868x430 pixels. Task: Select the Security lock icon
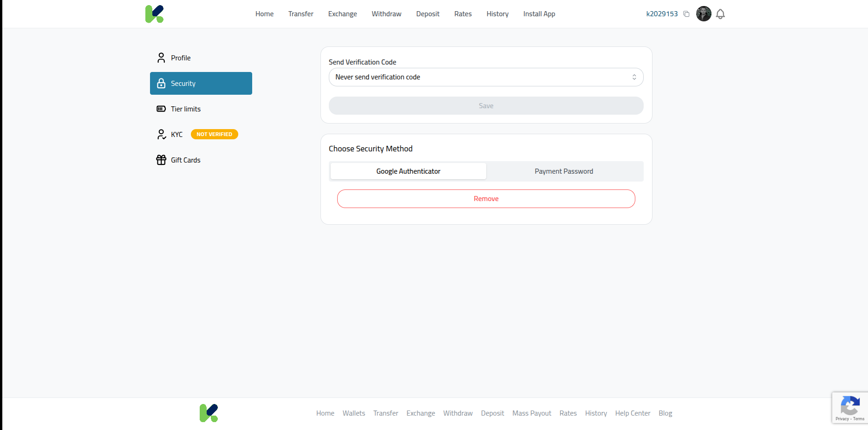point(161,83)
